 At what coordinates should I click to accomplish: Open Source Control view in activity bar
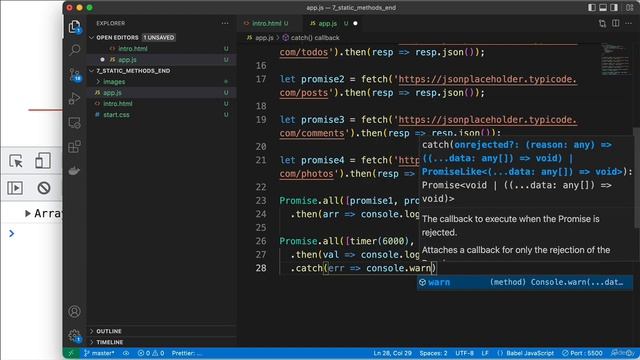pos(75,75)
